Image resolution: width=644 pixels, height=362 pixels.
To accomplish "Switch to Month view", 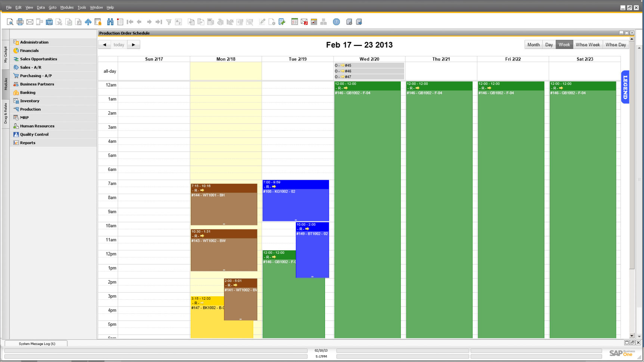I will pos(533,44).
